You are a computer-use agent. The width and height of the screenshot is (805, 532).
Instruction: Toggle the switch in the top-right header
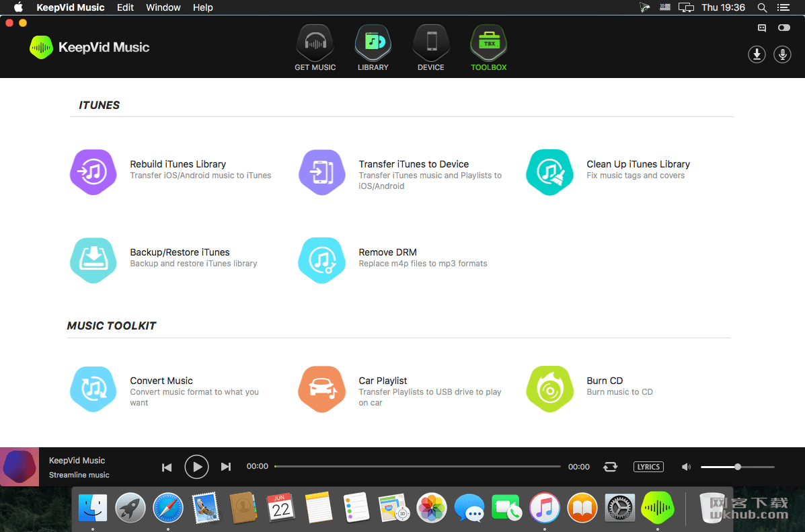click(x=784, y=28)
